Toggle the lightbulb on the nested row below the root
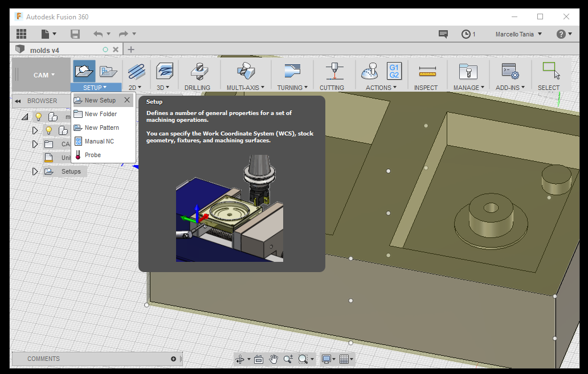The image size is (588, 374). 48,130
